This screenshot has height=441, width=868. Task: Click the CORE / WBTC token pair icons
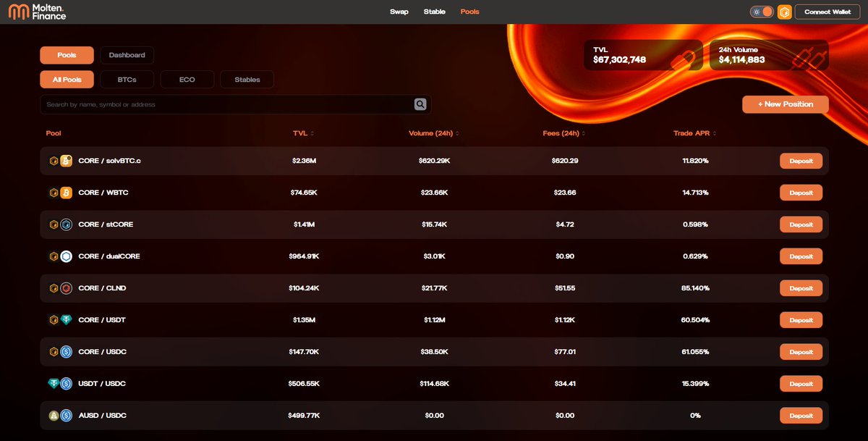60,193
